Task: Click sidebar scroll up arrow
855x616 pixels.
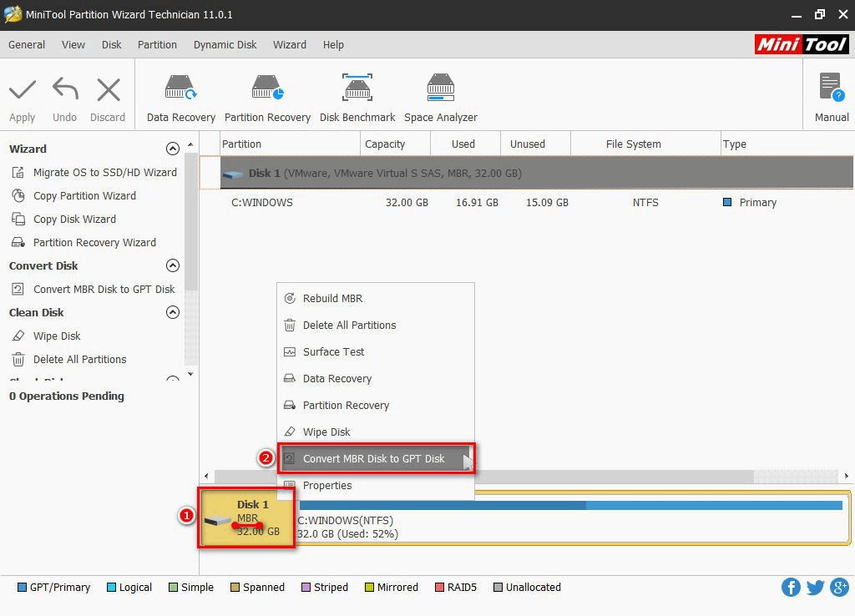Action: coord(190,144)
